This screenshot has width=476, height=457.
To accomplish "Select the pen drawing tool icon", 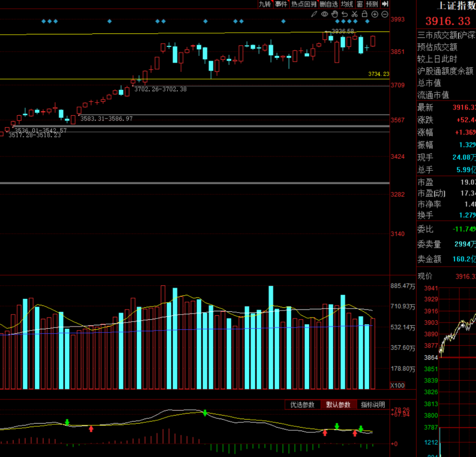I will tap(314, 14).
